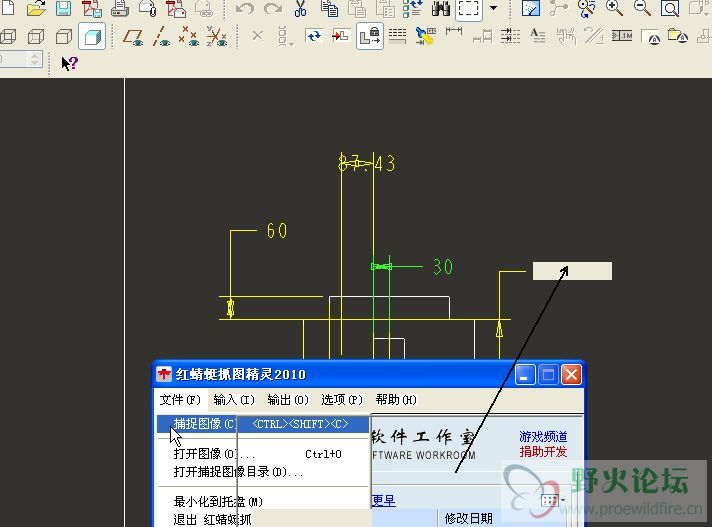The image size is (712, 527).
Task: Open the view options dropdown beside 更早
Action: click(553, 500)
